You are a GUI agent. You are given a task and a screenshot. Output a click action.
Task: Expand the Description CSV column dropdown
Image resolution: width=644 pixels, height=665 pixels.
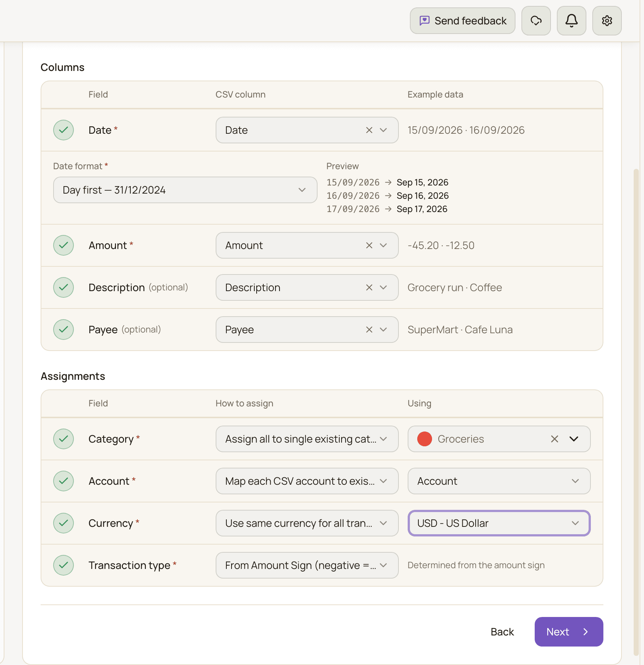[383, 287]
